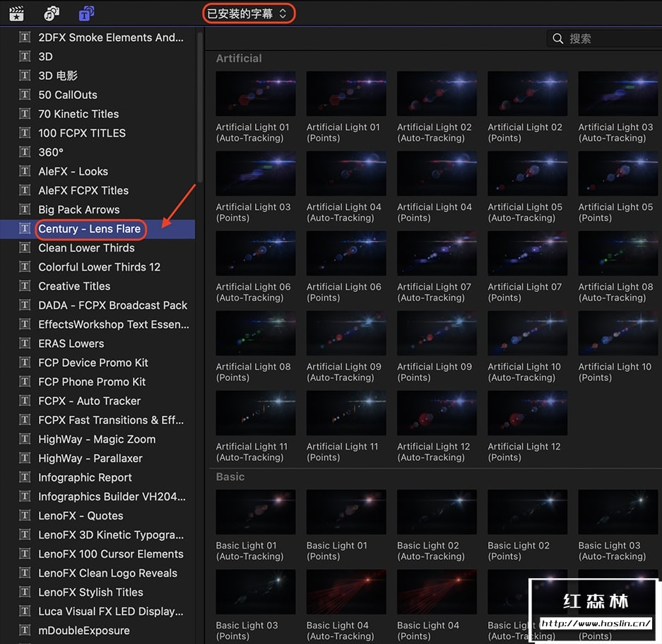Select ERAS Lowers category
Viewport: 662px width, 644px height.
97,343
